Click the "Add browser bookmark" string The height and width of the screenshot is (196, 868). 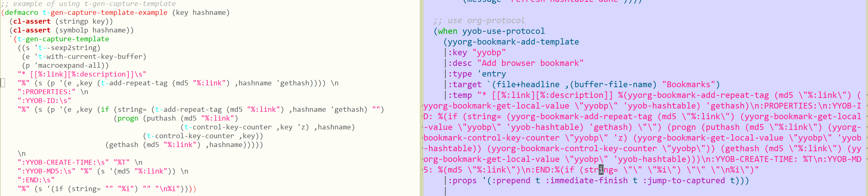pyautogui.click(x=530, y=63)
